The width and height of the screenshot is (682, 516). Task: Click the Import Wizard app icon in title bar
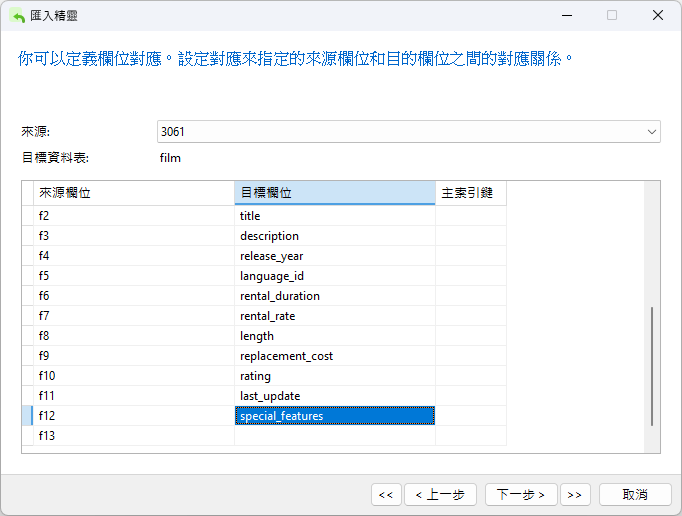point(18,15)
